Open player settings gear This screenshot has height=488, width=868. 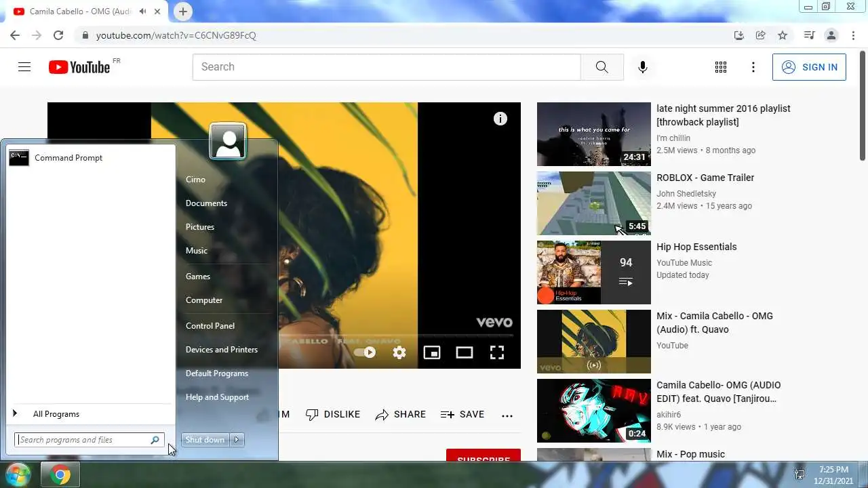pos(399,352)
